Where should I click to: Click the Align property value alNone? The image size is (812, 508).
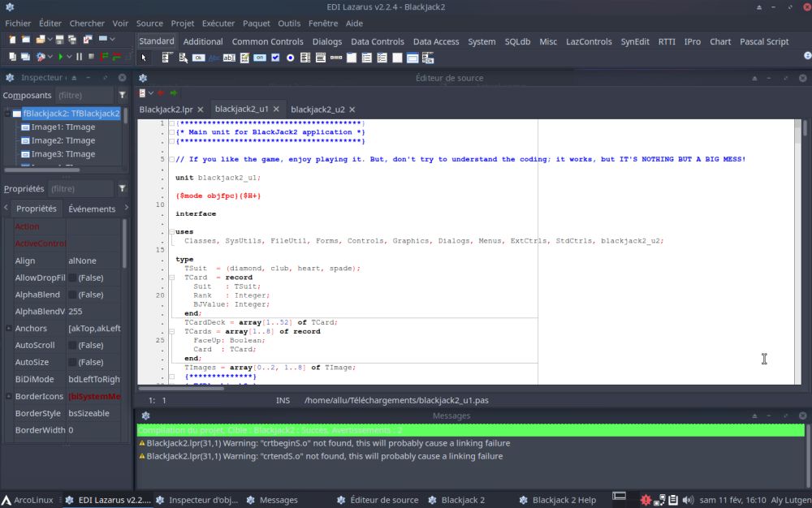(82, 260)
